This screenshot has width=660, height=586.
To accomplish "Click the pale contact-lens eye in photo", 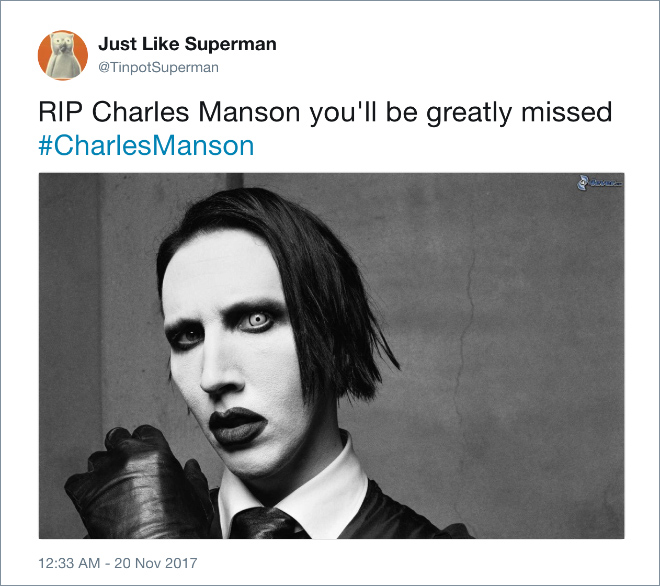I will (x=258, y=320).
